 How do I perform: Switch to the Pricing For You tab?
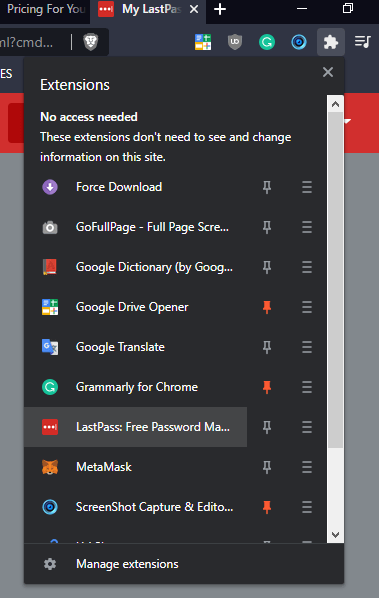pos(45,9)
